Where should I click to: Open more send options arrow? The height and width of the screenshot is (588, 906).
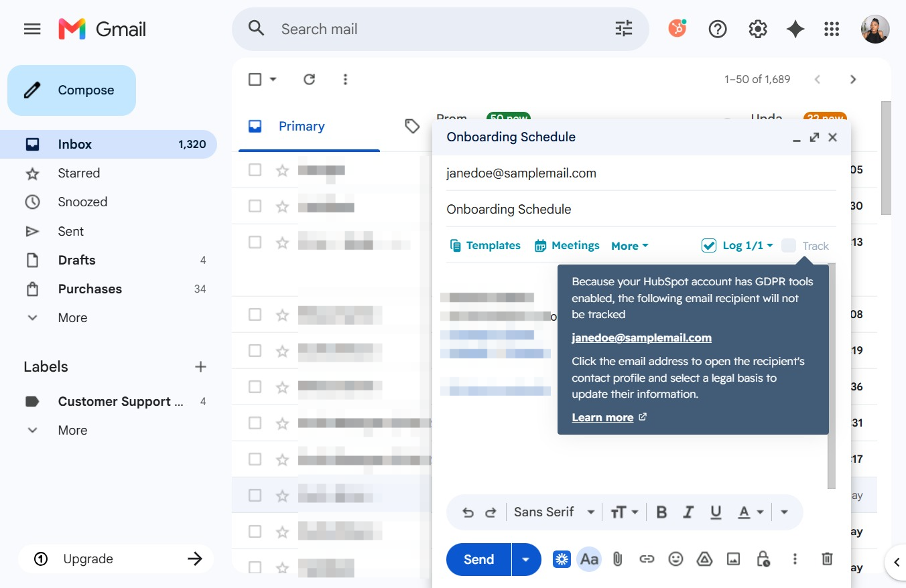pyautogui.click(x=526, y=559)
